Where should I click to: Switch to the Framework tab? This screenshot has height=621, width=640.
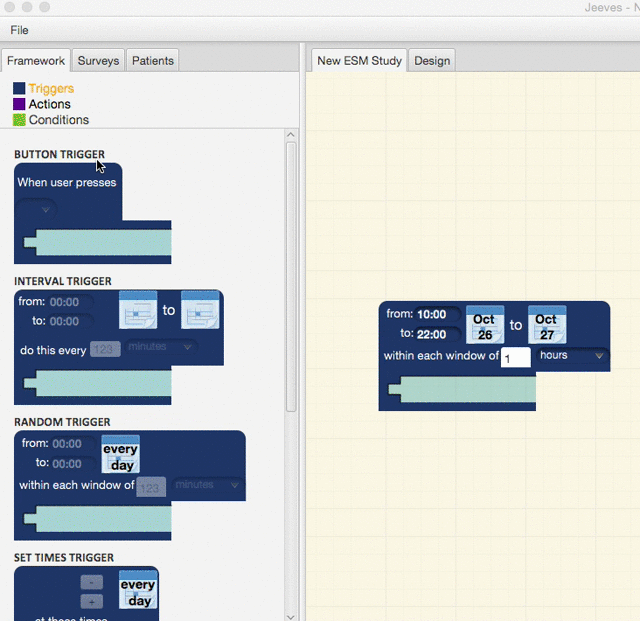pyautogui.click(x=36, y=61)
